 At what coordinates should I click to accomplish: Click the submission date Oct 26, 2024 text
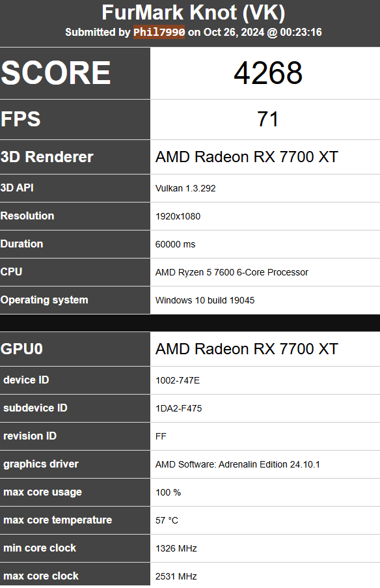[234, 33]
